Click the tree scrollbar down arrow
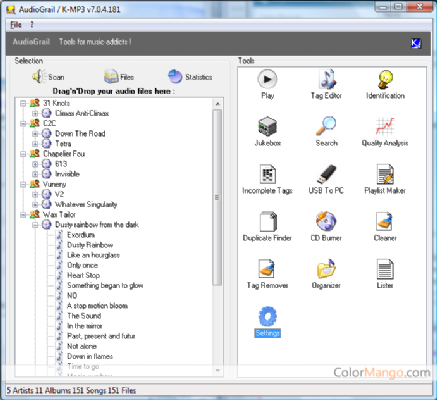Screen dimensions: 437x400 tap(217, 370)
